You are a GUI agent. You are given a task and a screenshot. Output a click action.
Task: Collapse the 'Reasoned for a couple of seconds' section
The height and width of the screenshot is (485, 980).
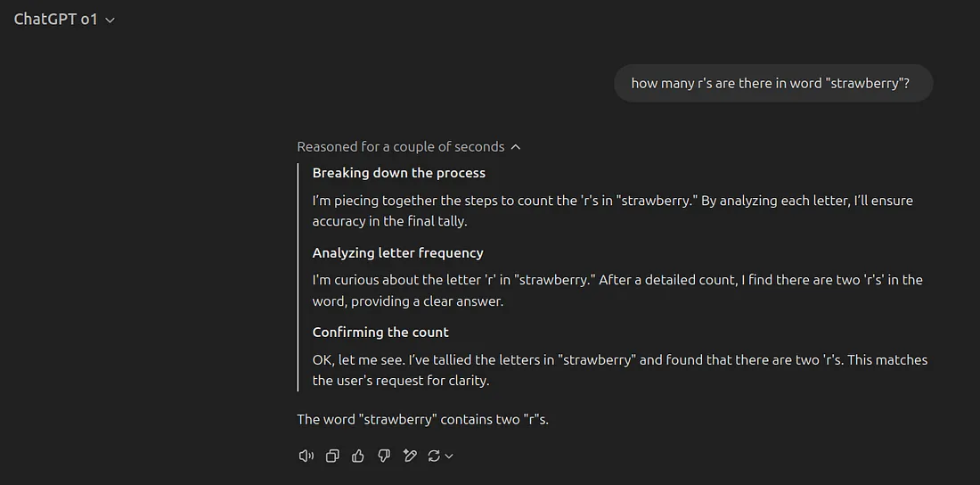point(409,146)
